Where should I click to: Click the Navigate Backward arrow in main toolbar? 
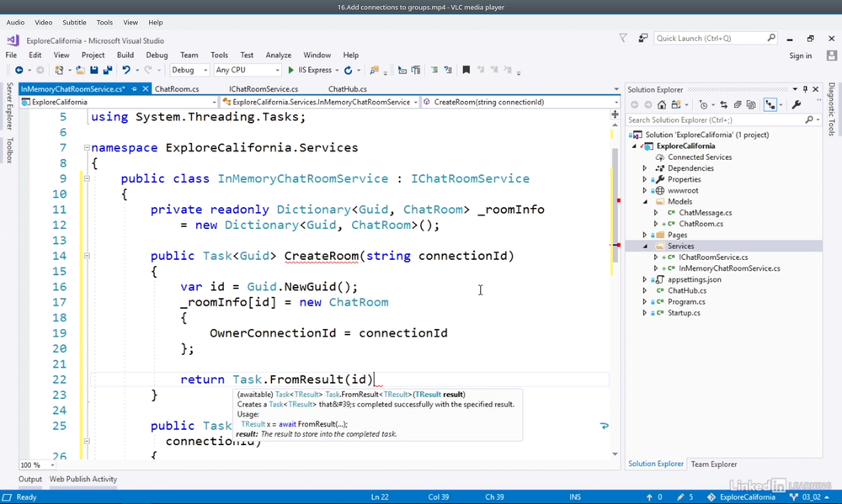point(19,71)
